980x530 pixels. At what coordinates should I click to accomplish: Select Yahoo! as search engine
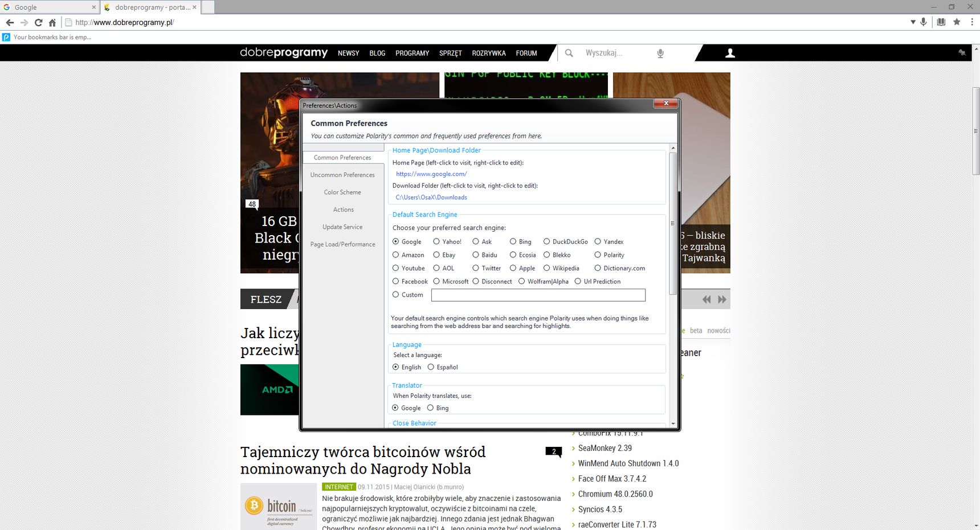tap(447, 241)
